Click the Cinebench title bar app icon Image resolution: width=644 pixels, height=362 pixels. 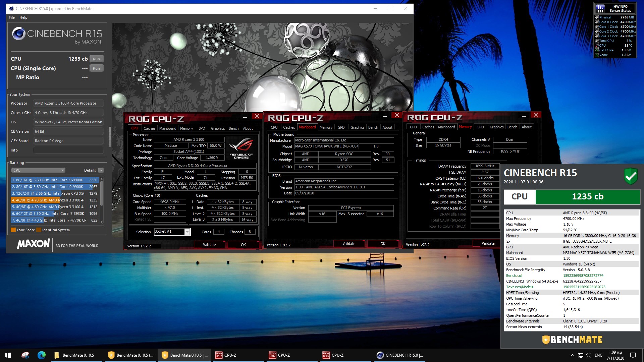[x=11, y=8]
